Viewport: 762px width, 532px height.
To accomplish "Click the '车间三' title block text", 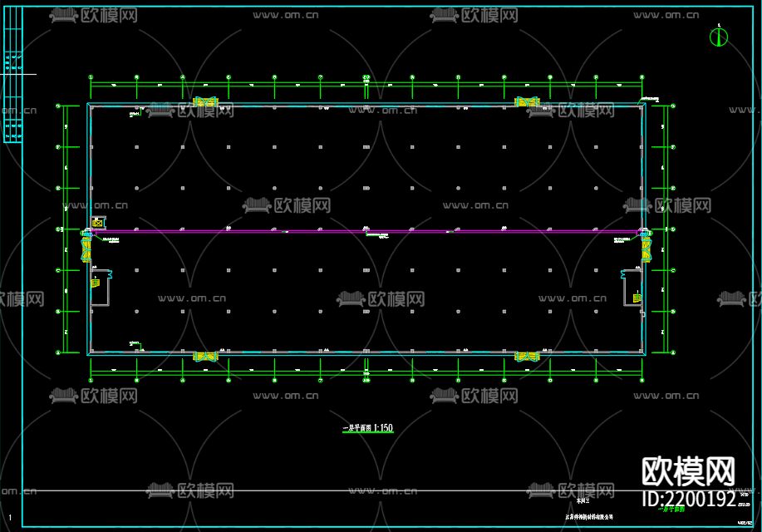I will click(583, 500).
